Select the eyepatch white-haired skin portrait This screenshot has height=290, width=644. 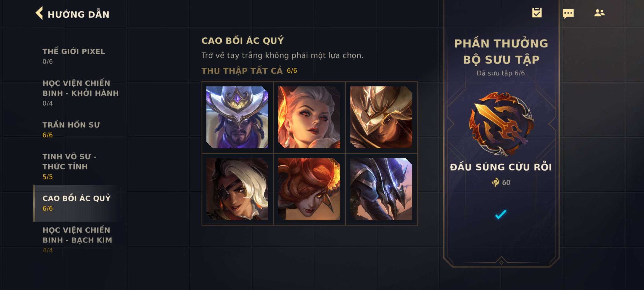point(237,189)
